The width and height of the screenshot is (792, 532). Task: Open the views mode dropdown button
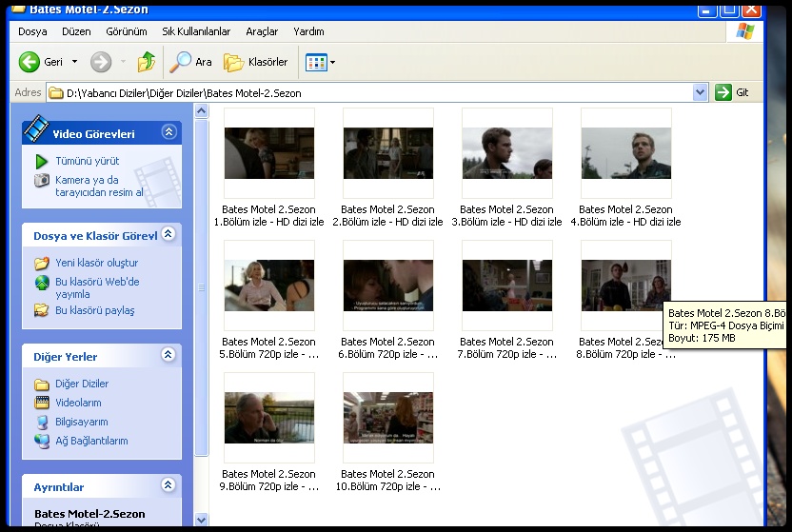click(320, 62)
